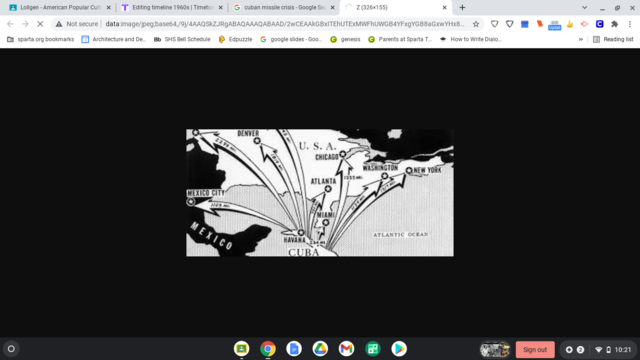Screen dimensions: 640x360
Task: Expand the hidden bookmarks chevron
Action: click(580, 39)
